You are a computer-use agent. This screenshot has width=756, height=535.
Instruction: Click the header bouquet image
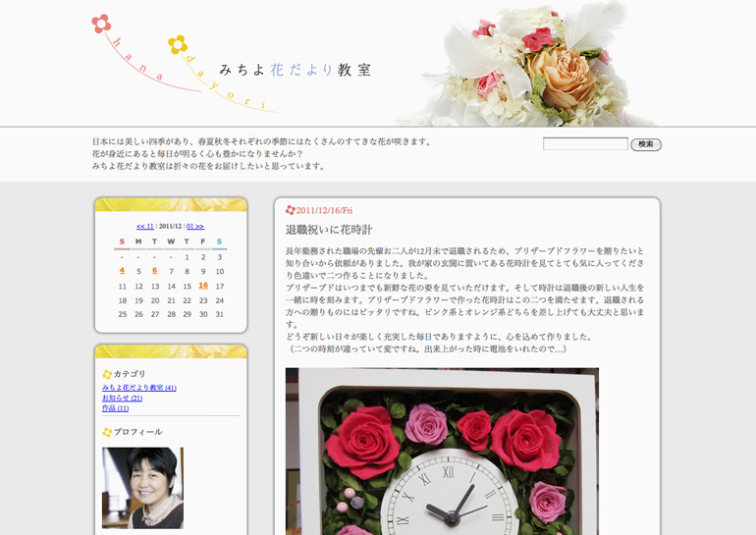(x=525, y=63)
